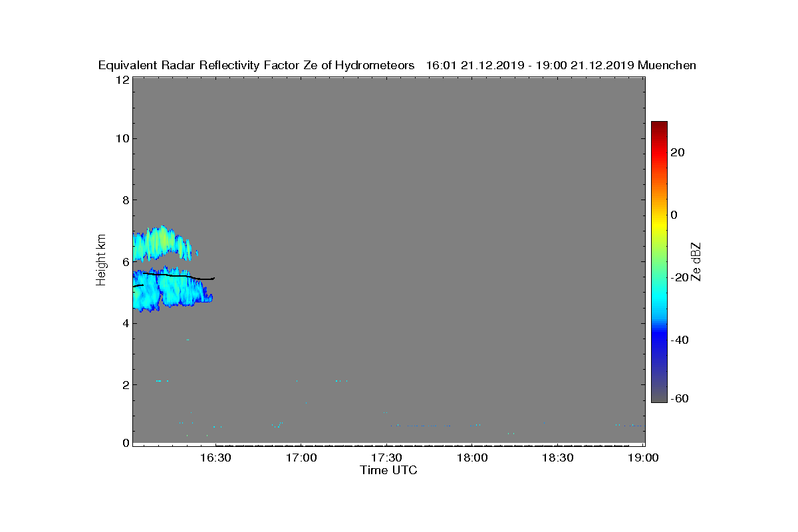Click the height axis label 12

pyautogui.click(x=122, y=80)
